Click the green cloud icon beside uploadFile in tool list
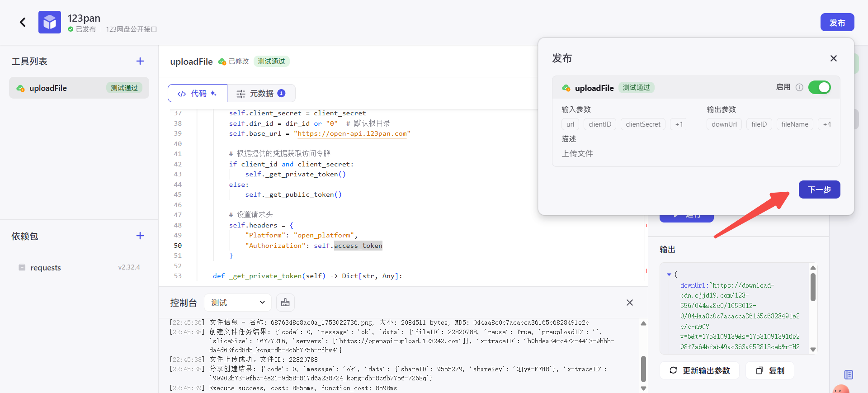 tap(20, 88)
